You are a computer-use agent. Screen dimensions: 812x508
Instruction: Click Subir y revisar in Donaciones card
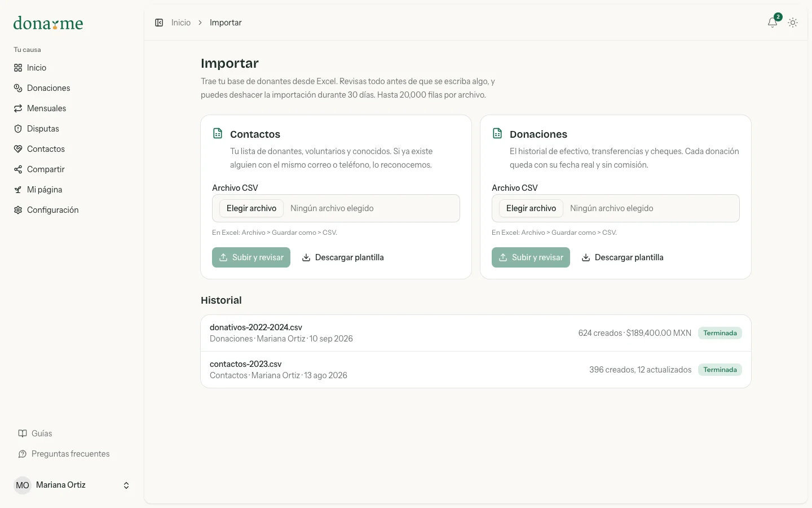(x=531, y=257)
